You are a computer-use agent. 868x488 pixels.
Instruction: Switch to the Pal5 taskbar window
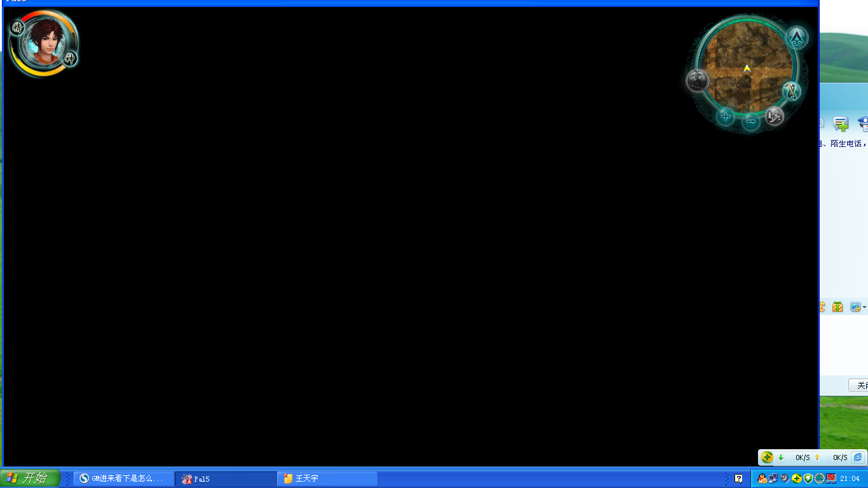226,478
